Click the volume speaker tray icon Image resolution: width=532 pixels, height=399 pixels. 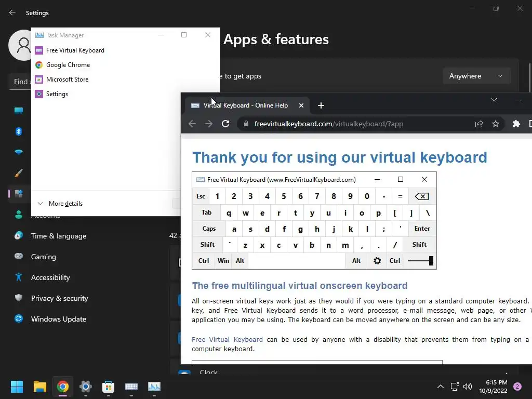(467, 387)
